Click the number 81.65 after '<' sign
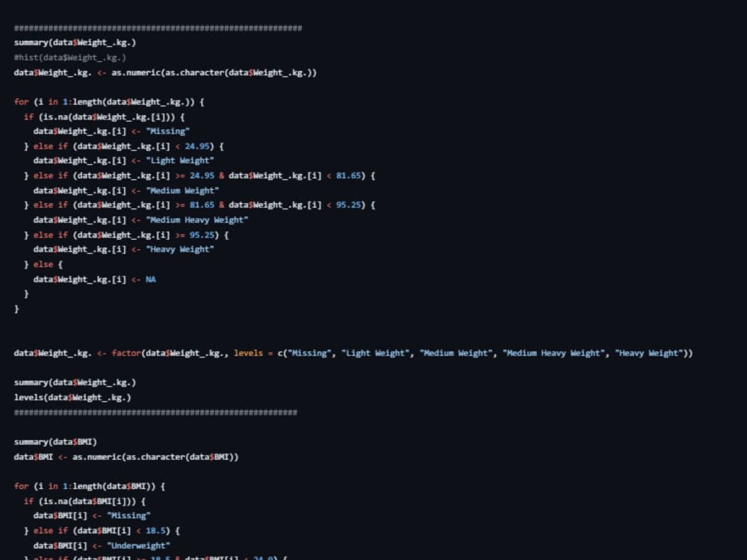Viewport: 747px width, 560px height. [x=349, y=175]
